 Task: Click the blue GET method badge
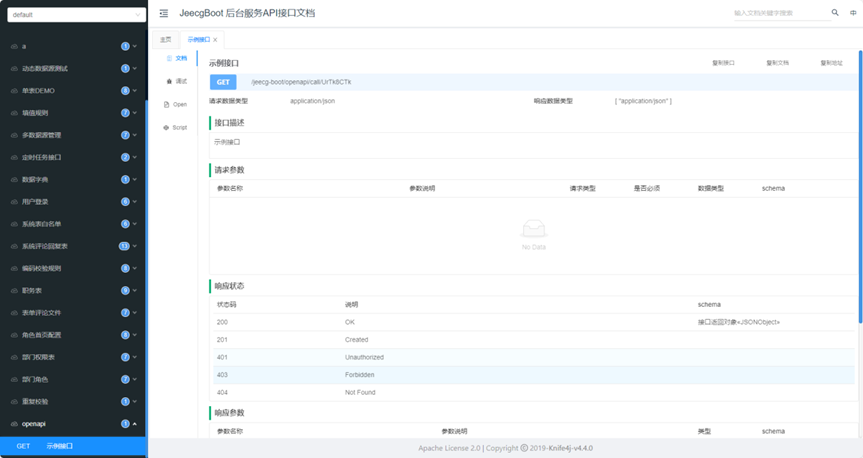pos(223,82)
